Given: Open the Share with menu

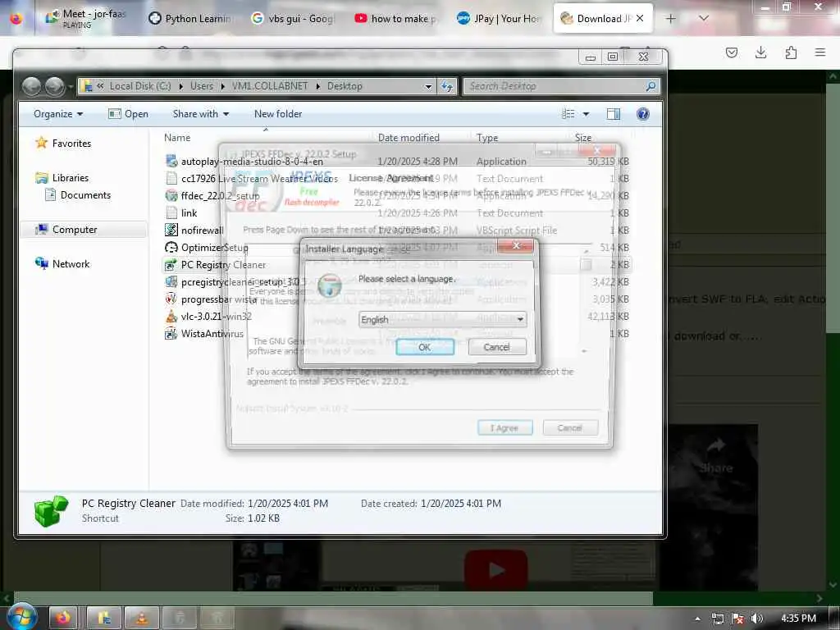Looking at the screenshot, I should click(x=201, y=113).
